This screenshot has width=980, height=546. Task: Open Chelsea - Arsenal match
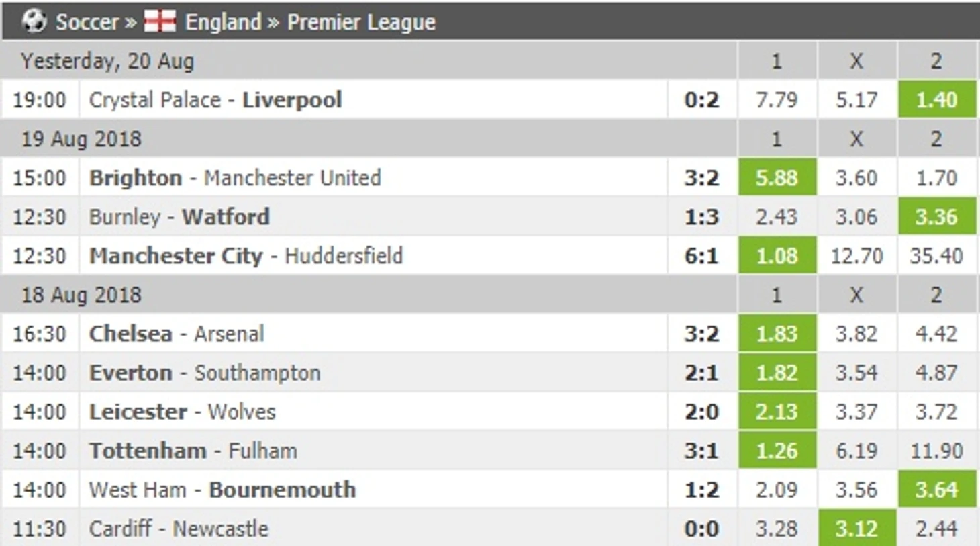[177, 334]
